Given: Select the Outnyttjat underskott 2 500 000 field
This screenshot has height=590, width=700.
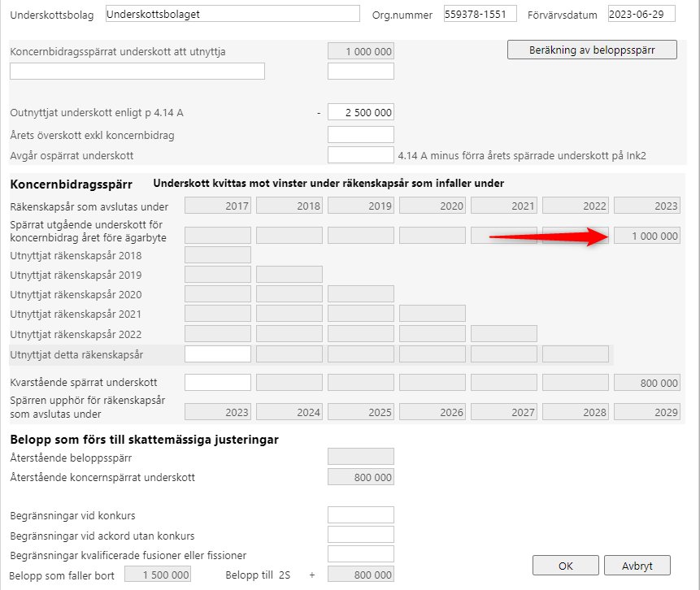Looking at the screenshot, I should point(361,112).
